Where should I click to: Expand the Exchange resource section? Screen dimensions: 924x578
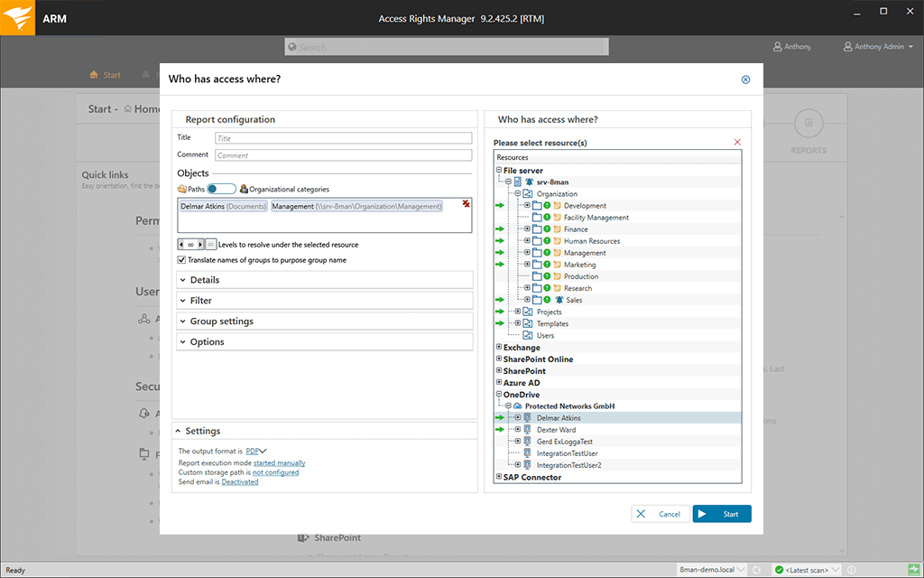(x=499, y=347)
